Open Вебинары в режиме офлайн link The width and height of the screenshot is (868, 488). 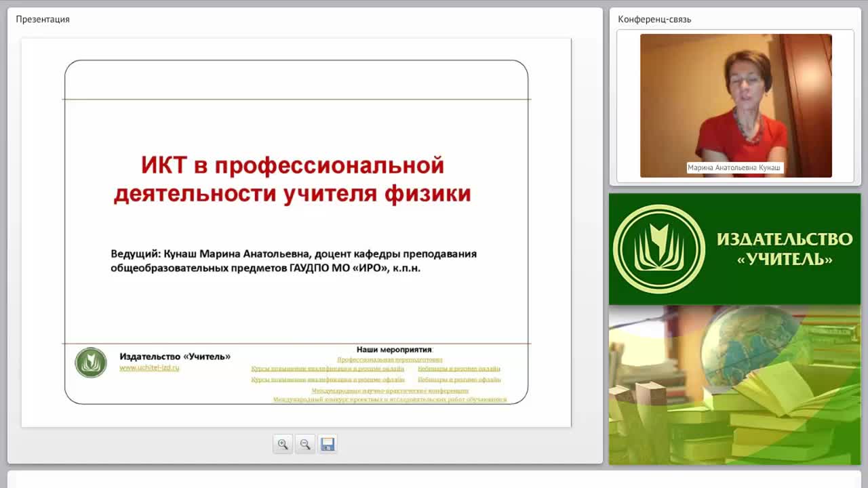pos(459,380)
